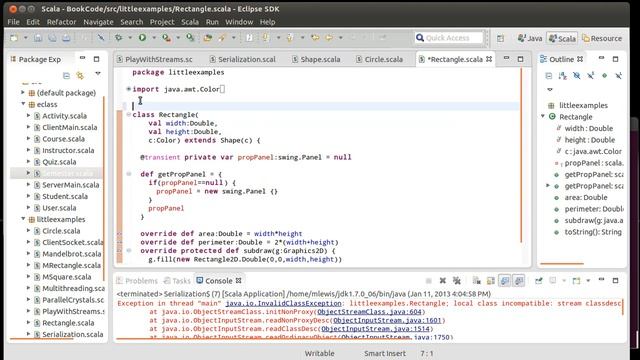Open the ObjectStreamClass.java:604 link
Screen dimensions: 640x360
[369, 312]
